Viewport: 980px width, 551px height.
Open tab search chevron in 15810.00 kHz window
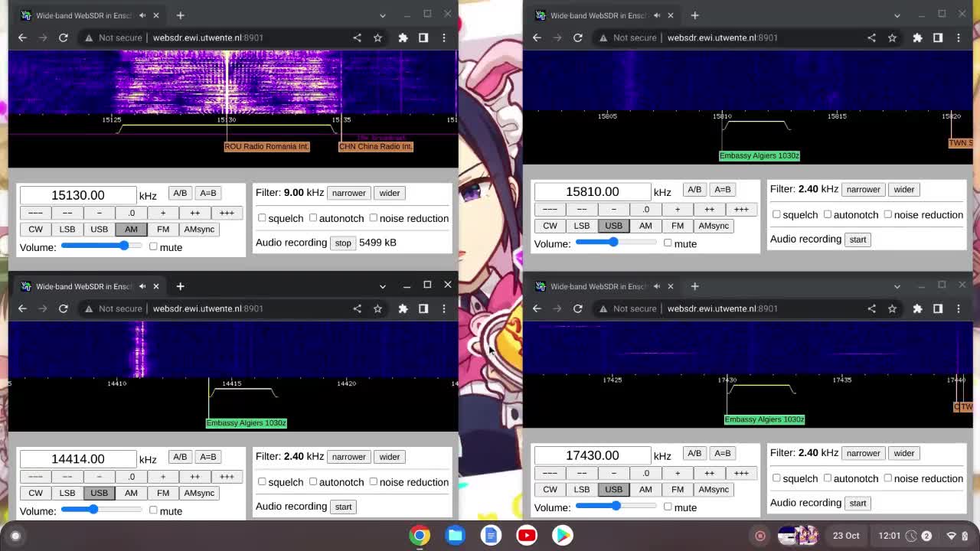tap(897, 15)
